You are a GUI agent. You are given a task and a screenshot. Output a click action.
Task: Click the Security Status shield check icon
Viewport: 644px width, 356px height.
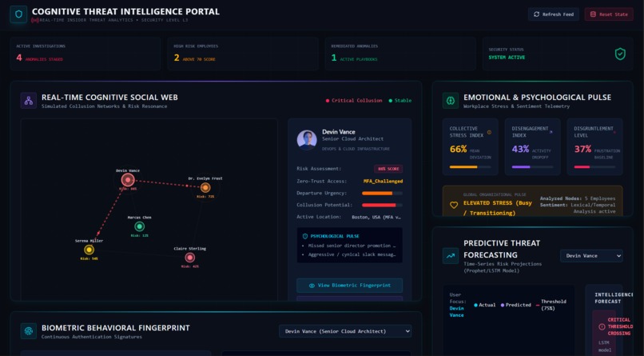[x=620, y=54]
